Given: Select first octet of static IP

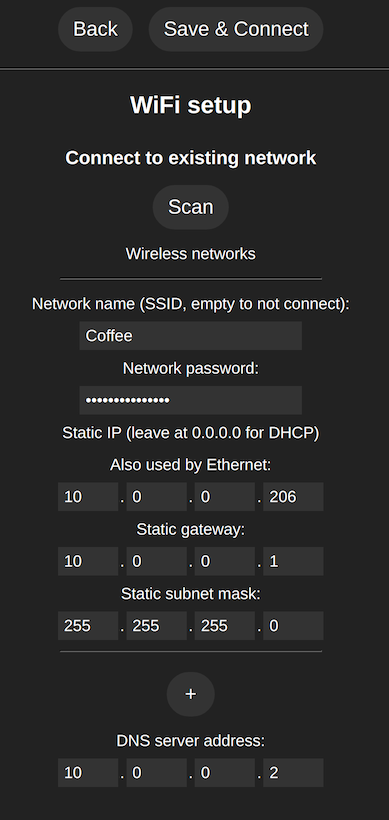Looking at the screenshot, I should tap(88, 497).
